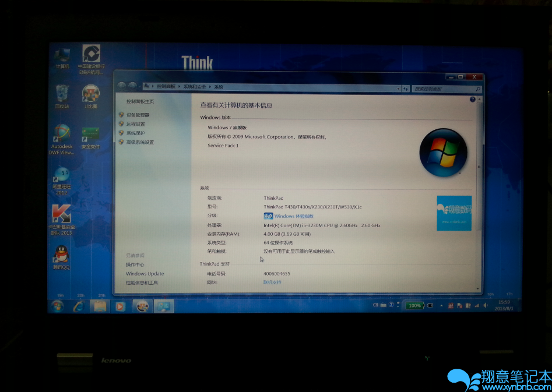
Task: Click the Windows 7 旗舰版 edition text
Action: click(227, 128)
